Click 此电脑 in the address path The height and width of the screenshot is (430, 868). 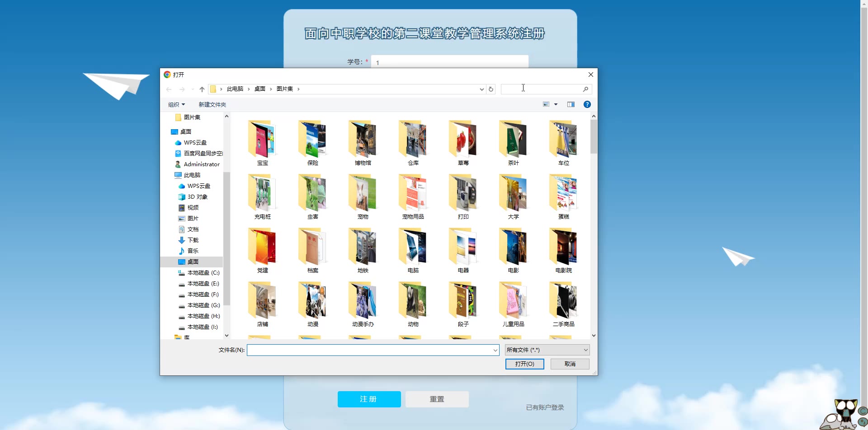235,89
